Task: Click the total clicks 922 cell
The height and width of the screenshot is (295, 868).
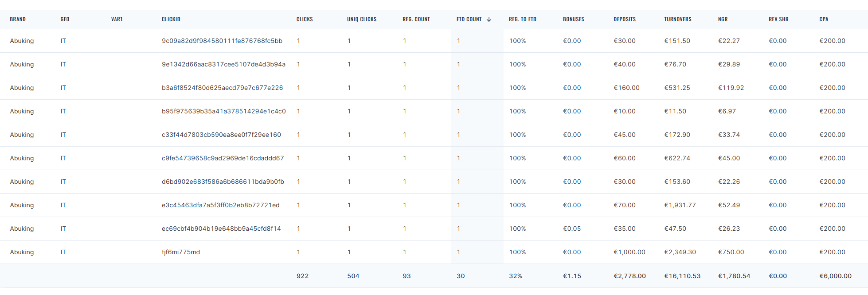Action: (303, 276)
